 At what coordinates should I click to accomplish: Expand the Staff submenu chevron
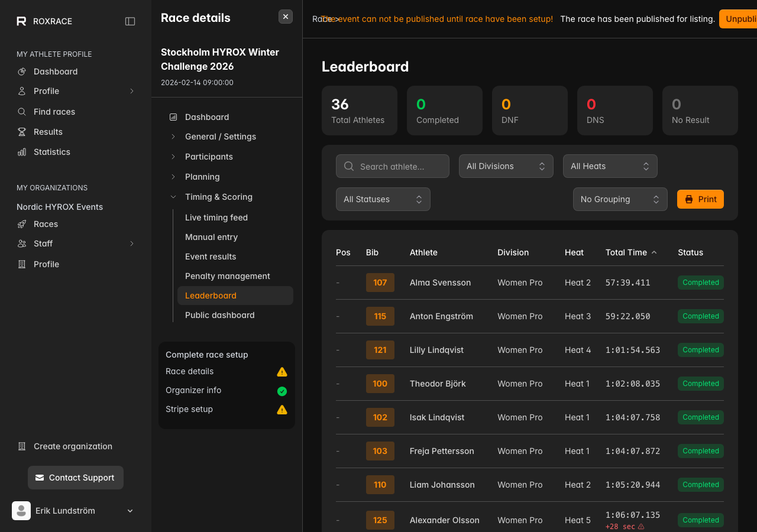coord(132,244)
